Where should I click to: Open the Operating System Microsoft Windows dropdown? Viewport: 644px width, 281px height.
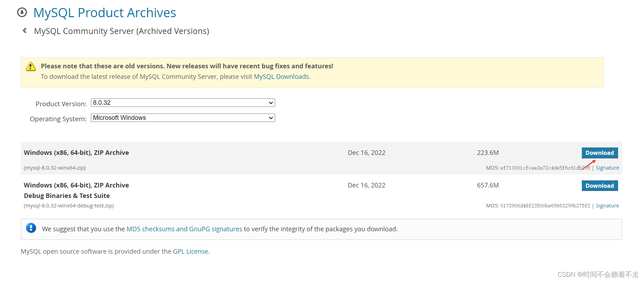(183, 118)
